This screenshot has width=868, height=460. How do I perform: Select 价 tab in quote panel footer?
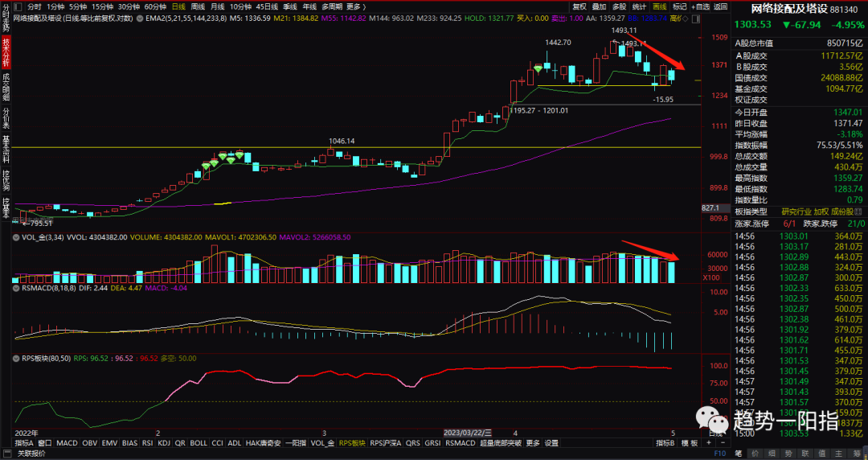click(x=755, y=454)
